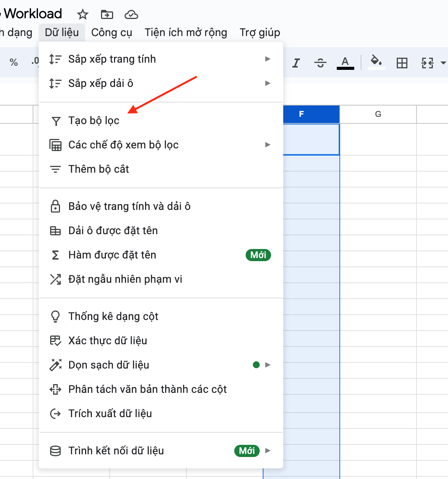This screenshot has width=448, height=479.
Task: Star the Workload document
Action: coord(82,14)
